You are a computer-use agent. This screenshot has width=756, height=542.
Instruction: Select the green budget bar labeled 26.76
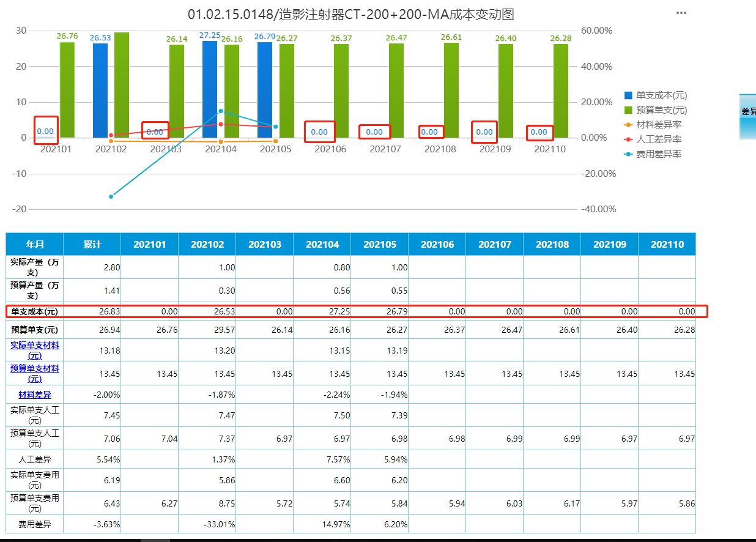click(x=67, y=90)
